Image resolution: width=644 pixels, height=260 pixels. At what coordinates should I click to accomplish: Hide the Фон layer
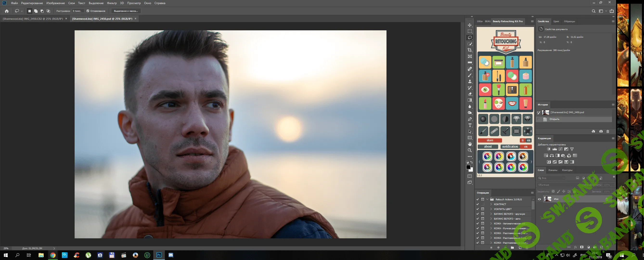[539, 199]
